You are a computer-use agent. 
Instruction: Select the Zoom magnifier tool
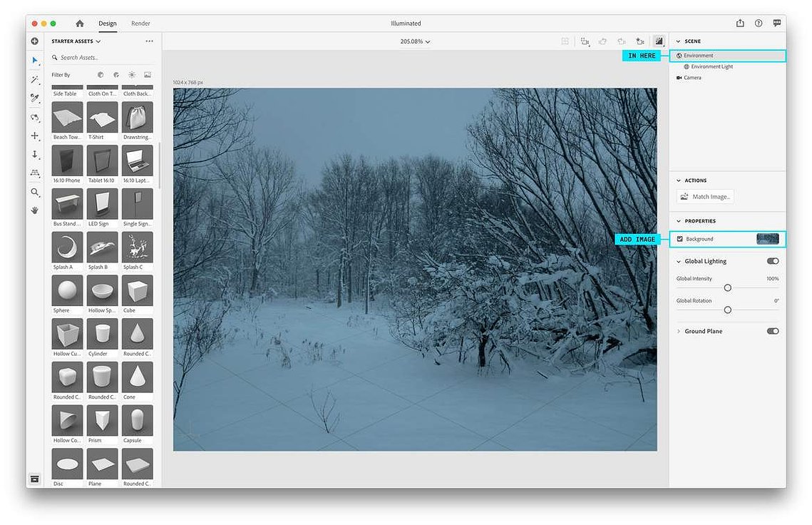point(35,193)
